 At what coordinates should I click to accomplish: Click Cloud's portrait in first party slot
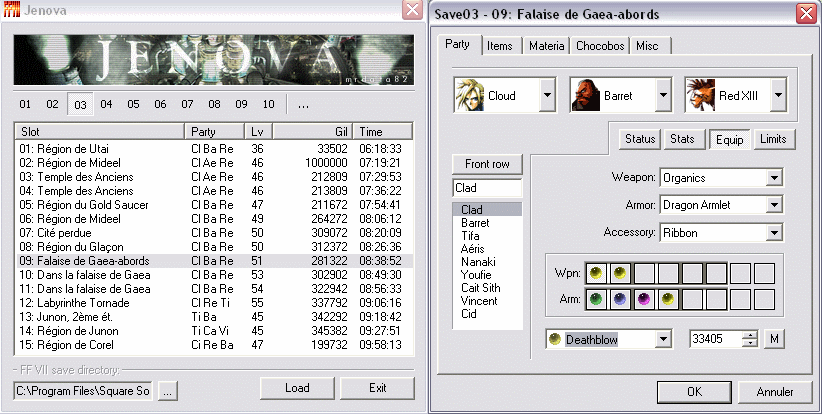click(x=470, y=95)
